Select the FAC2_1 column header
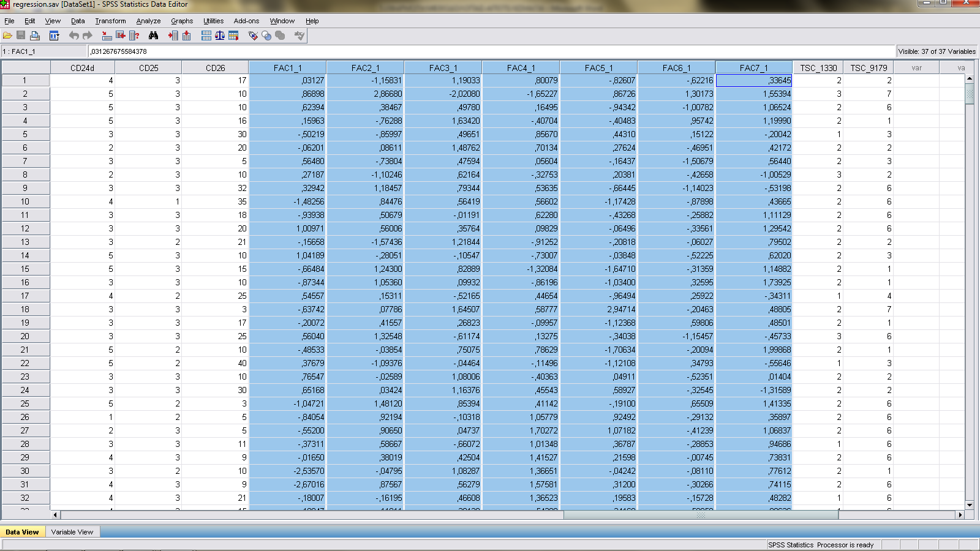 pos(365,68)
